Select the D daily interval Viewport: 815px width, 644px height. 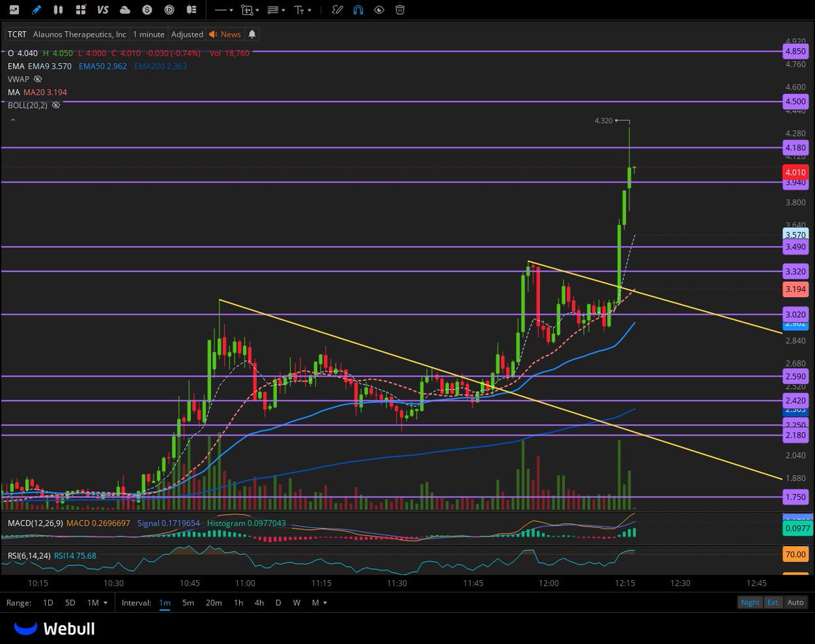click(278, 603)
